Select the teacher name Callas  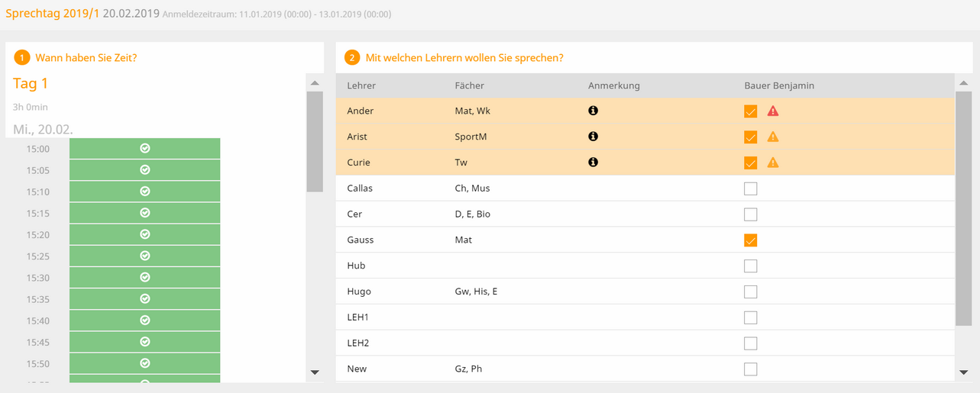(x=360, y=188)
